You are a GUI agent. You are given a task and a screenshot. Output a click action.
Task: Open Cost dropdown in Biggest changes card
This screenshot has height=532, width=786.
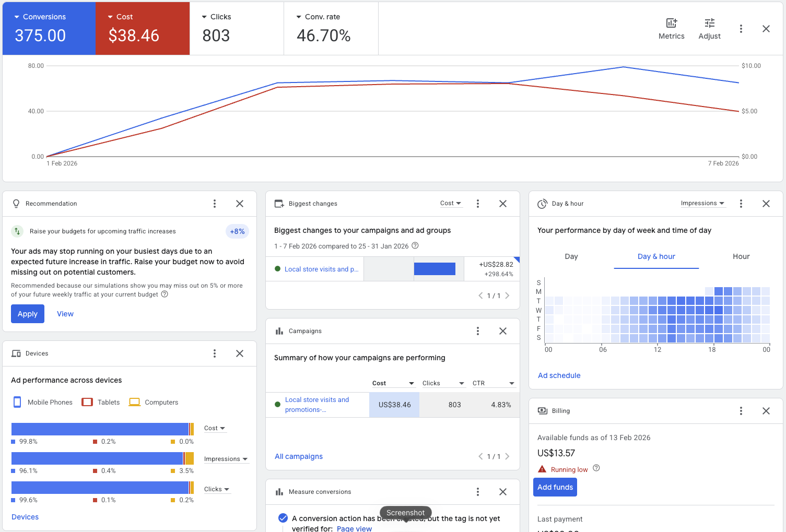451,204
